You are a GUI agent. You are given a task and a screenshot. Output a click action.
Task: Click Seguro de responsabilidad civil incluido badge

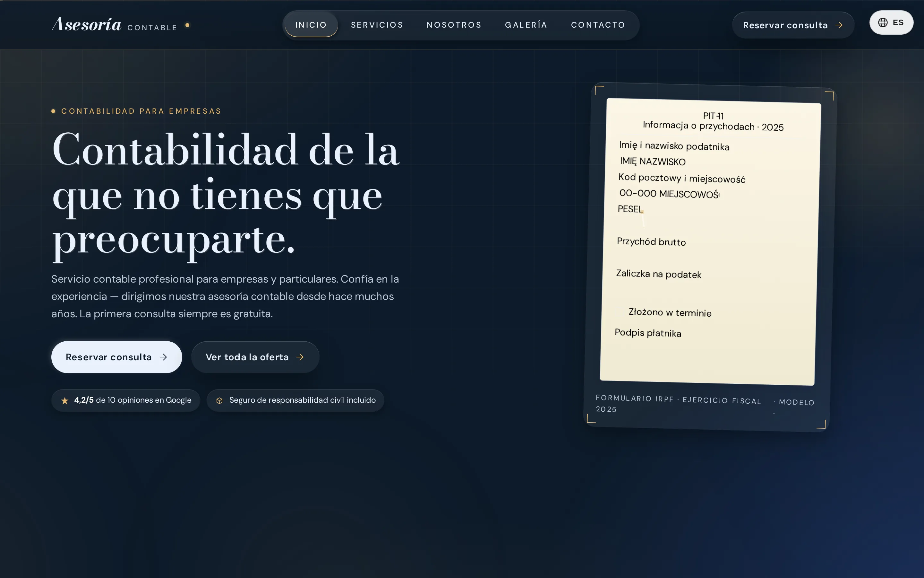pyautogui.click(x=295, y=400)
